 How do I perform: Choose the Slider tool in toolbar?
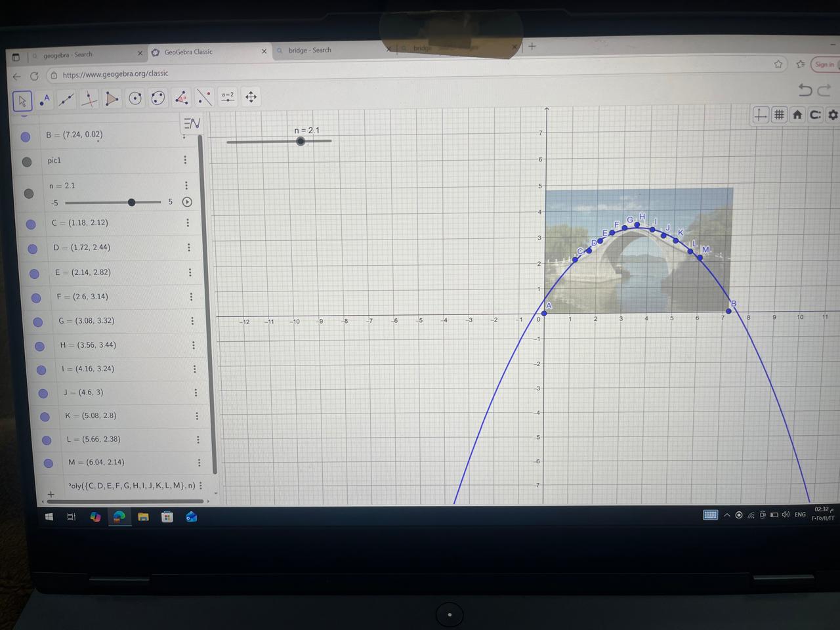point(228,97)
